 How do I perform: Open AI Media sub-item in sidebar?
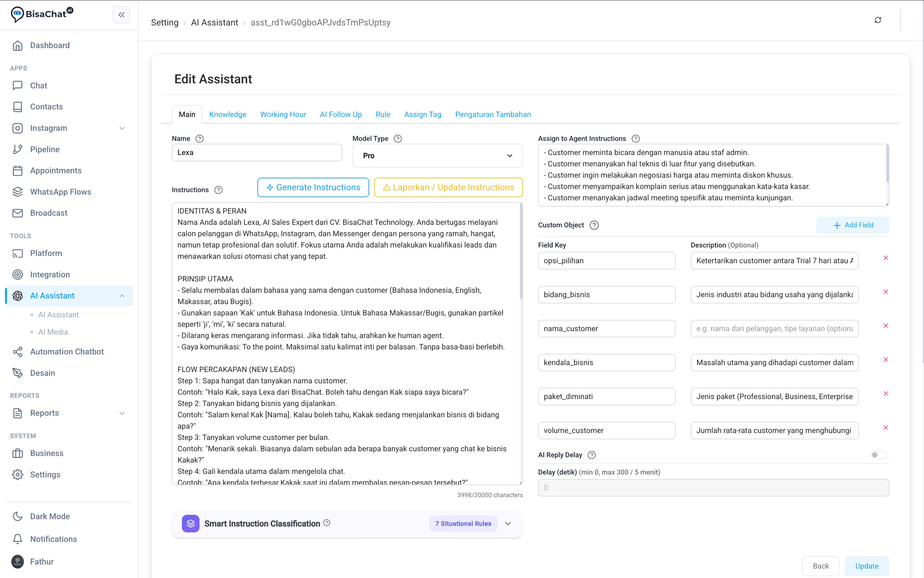click(53, 332)
